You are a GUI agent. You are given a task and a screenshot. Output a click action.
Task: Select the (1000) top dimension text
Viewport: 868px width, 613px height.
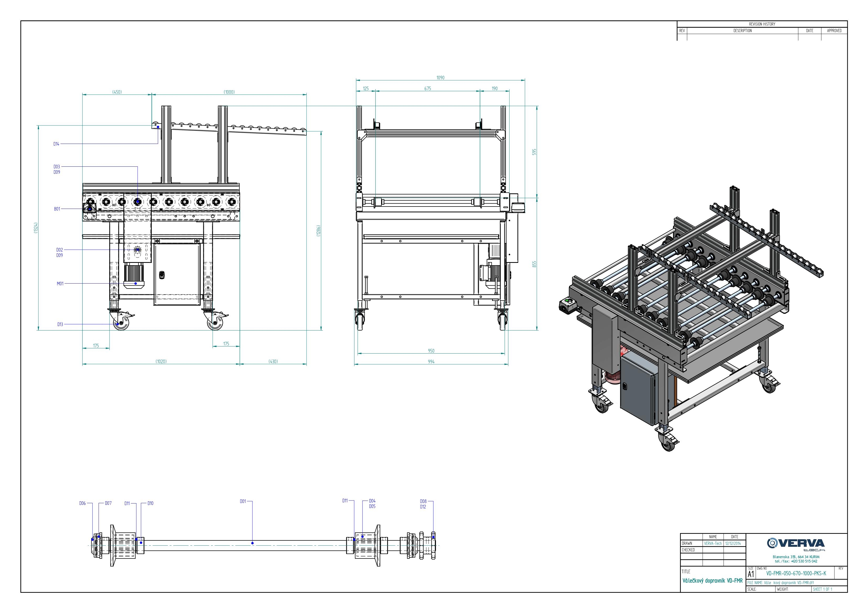229,92
